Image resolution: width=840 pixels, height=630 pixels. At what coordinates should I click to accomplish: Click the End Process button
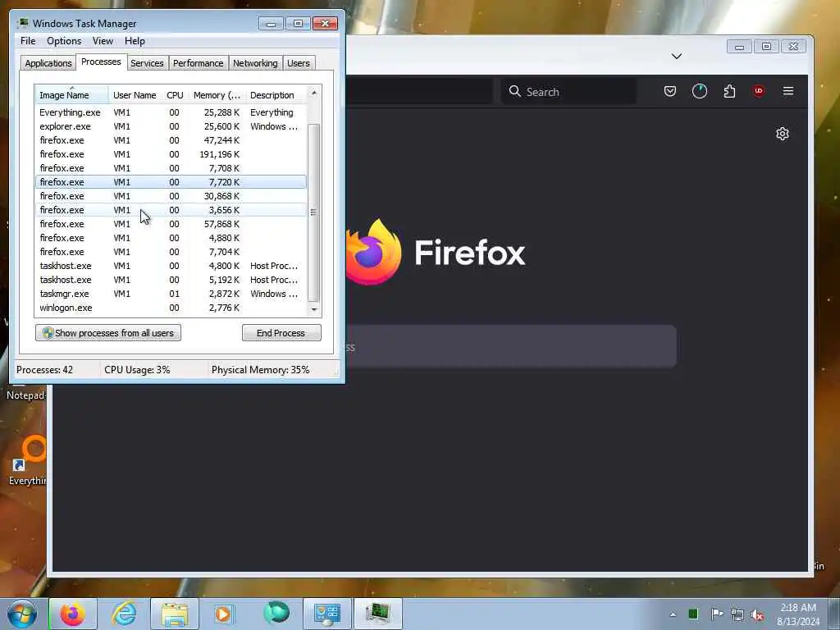(x=281, y=333)
